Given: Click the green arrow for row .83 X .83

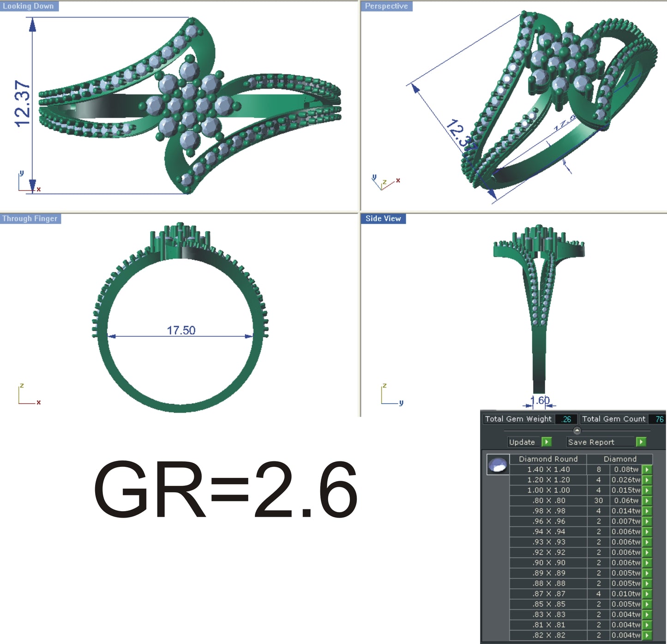Looking at the screenshot, I should [647, 614].
